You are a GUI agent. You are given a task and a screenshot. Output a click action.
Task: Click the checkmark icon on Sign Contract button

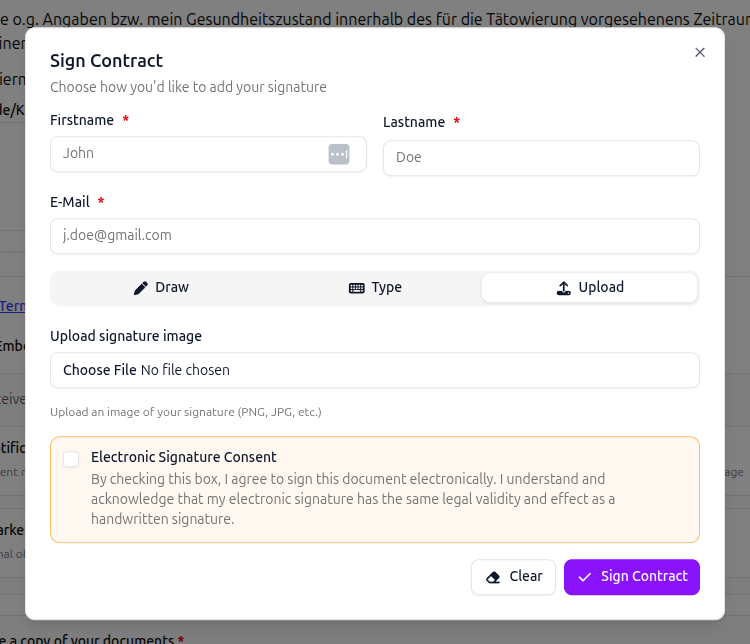pos(585,577)
